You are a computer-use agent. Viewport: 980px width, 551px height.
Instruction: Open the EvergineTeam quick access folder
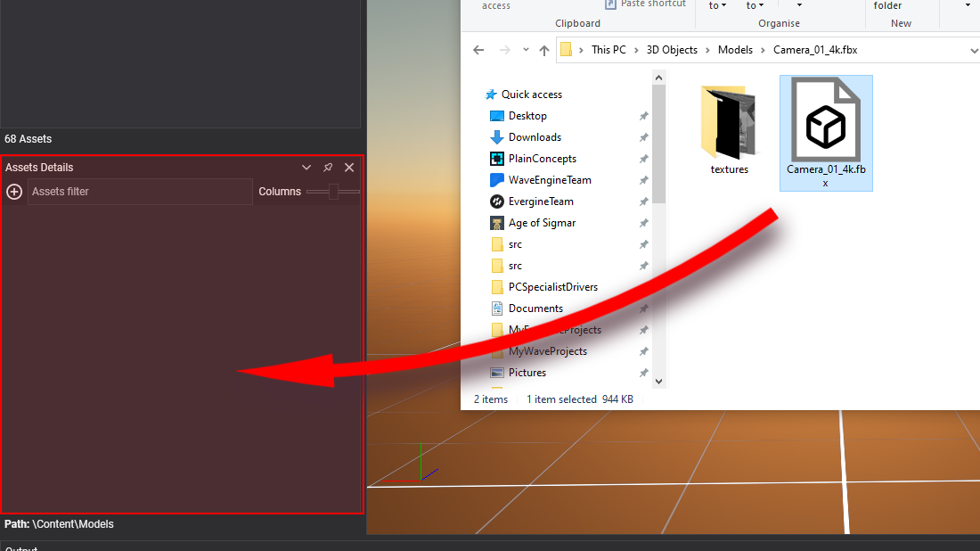click(541, 201)
